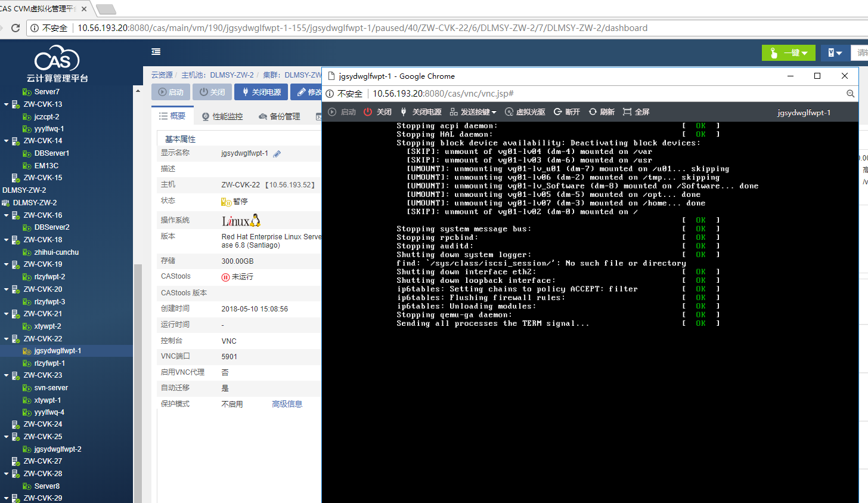Click 关闭电源 in the CAS VM toolbar
The height and width of the screenshot is (503, 868).
[x=262, y=92]
